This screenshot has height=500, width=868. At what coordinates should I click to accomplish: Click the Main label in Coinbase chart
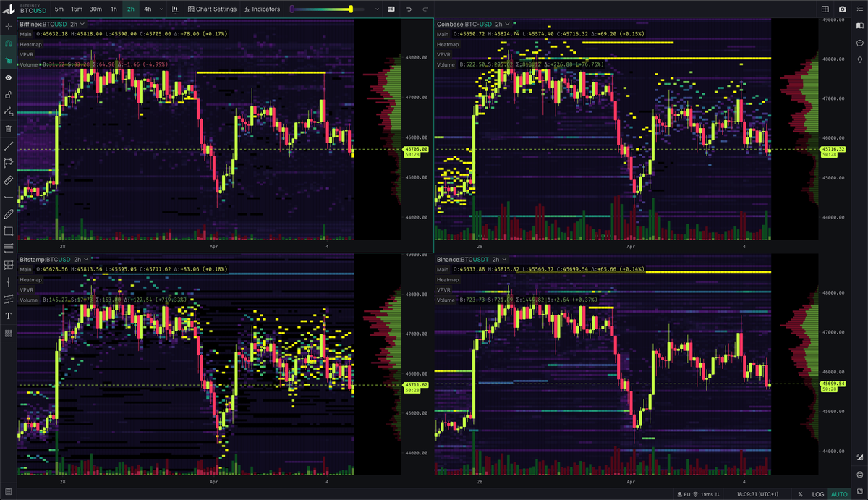[x=443, y=34]
